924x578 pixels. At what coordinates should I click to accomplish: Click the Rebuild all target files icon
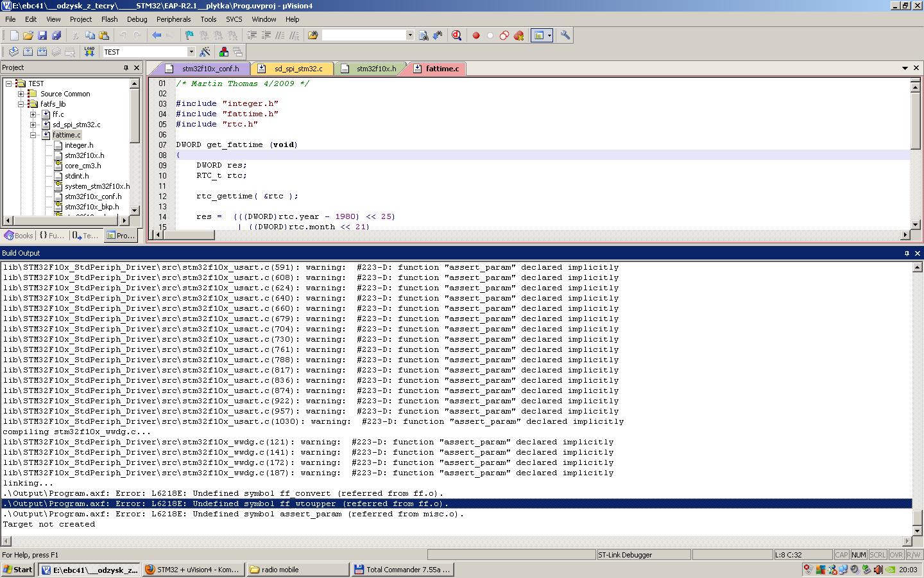coord(42,51)
